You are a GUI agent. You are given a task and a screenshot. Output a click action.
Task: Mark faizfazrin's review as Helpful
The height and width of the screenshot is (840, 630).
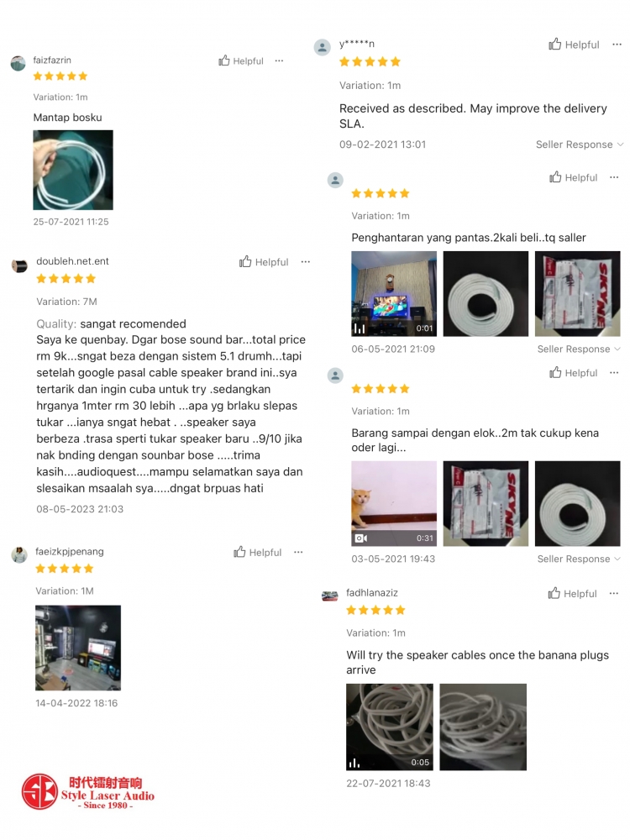(241, 60)
